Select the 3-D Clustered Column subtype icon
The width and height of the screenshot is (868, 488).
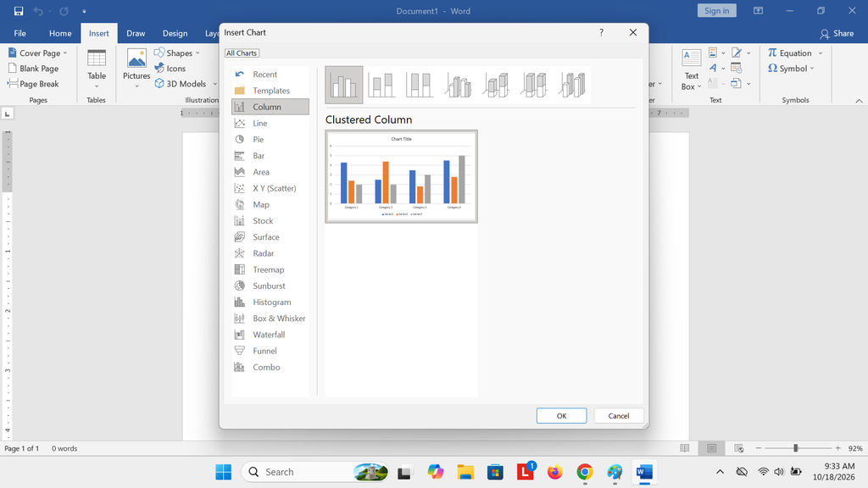click(458, 86)
